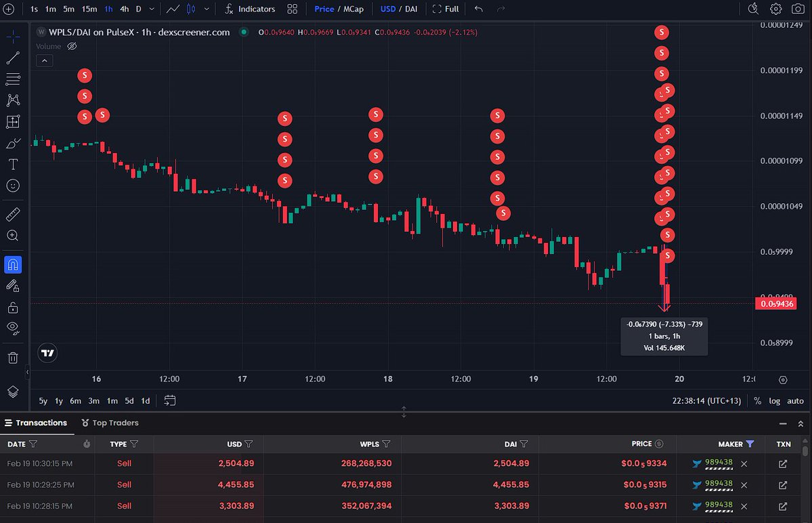Open the Emoji sticker tool
Screen dimensions: 812x523
coord(13,185)
